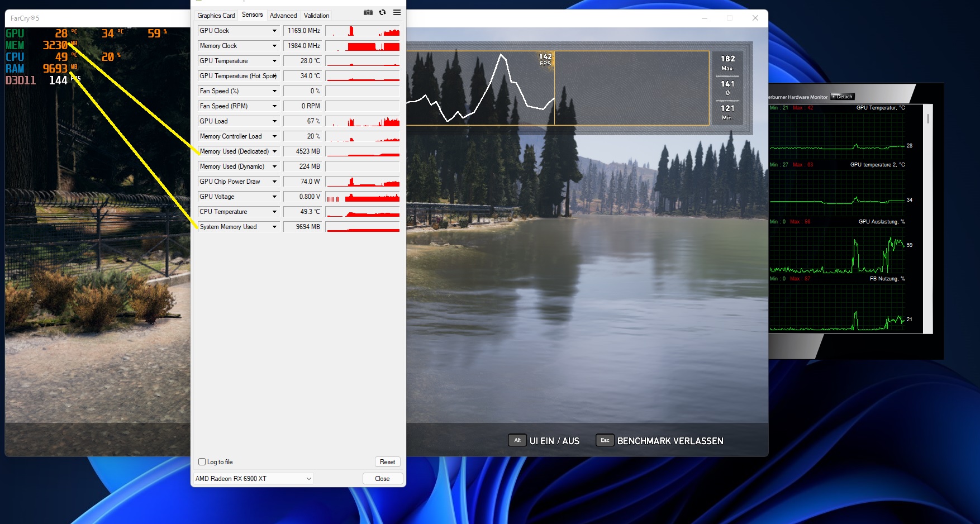Image resolution: width=980 pixels, height=524 pixels.
Task: Select the Sensors tab in GPU-Z
Action: point(253,15)
